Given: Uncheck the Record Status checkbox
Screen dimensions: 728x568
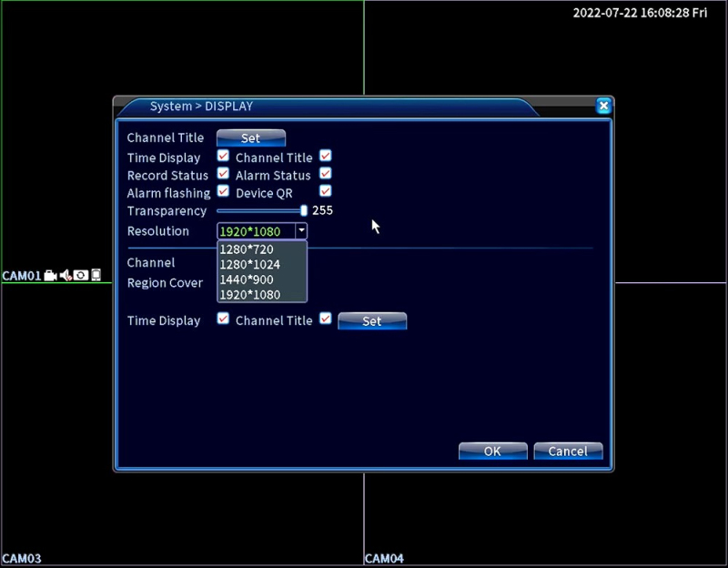Looking at the screenshot, I should pos(223,173).
